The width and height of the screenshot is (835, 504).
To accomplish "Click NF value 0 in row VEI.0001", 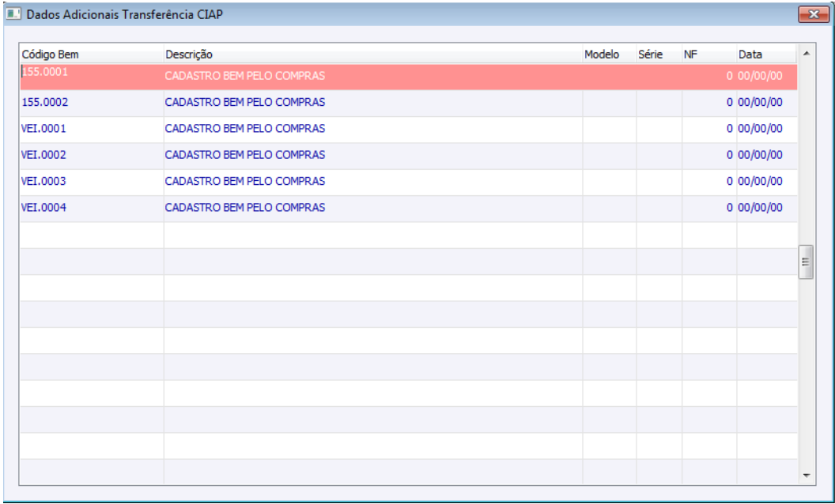I will click(730, 129).
